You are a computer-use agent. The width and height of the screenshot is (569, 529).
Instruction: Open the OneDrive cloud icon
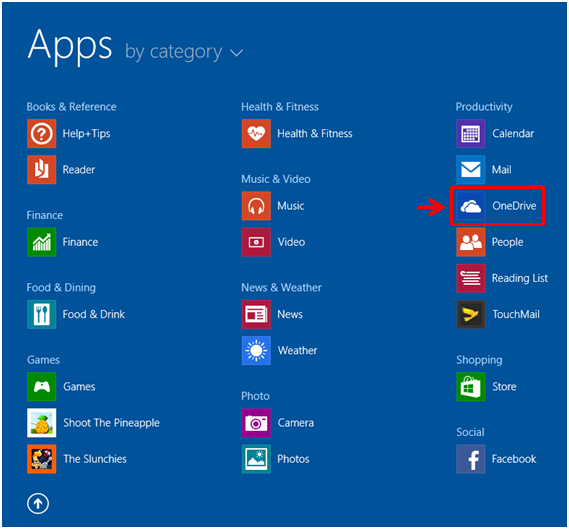(471, 206)
